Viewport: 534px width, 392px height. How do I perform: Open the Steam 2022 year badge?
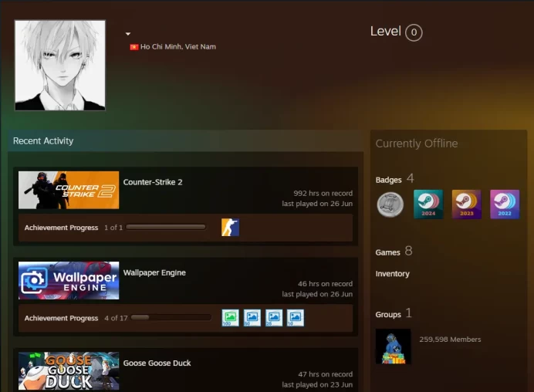(505, 204)
